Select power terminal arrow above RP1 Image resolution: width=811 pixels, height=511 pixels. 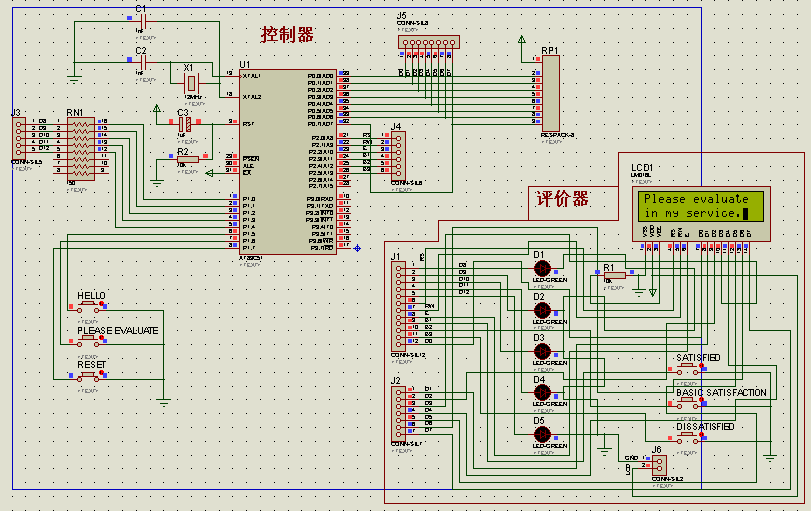(522, 39)
